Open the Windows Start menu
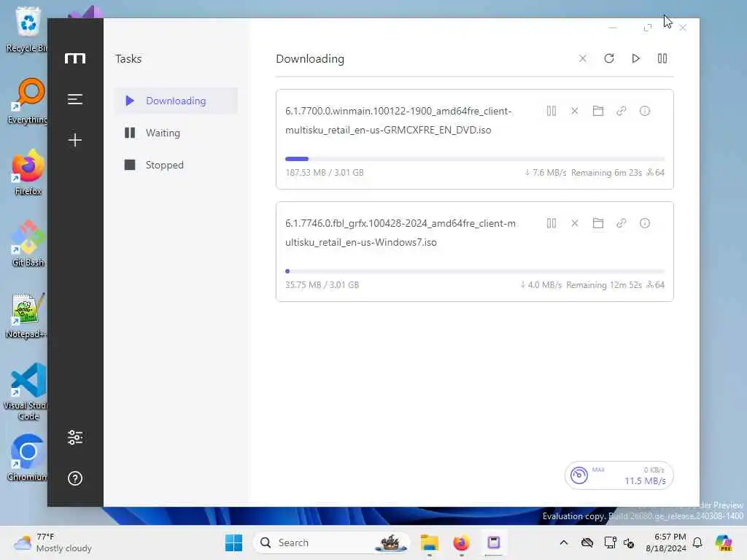 (234, 542)
